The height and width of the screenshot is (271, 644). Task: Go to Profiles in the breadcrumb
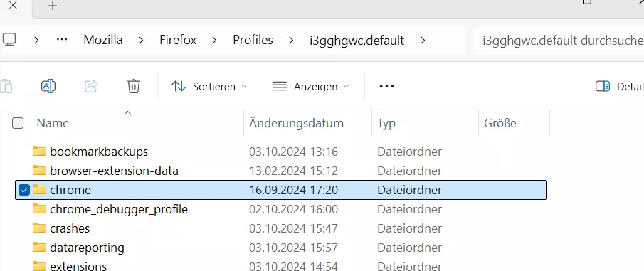click(x=253, y=40)
